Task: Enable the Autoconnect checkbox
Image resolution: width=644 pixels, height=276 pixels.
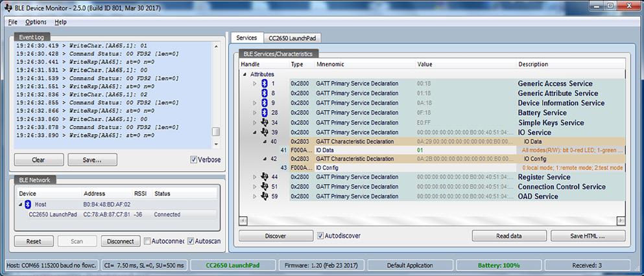Action: [147, 241]
